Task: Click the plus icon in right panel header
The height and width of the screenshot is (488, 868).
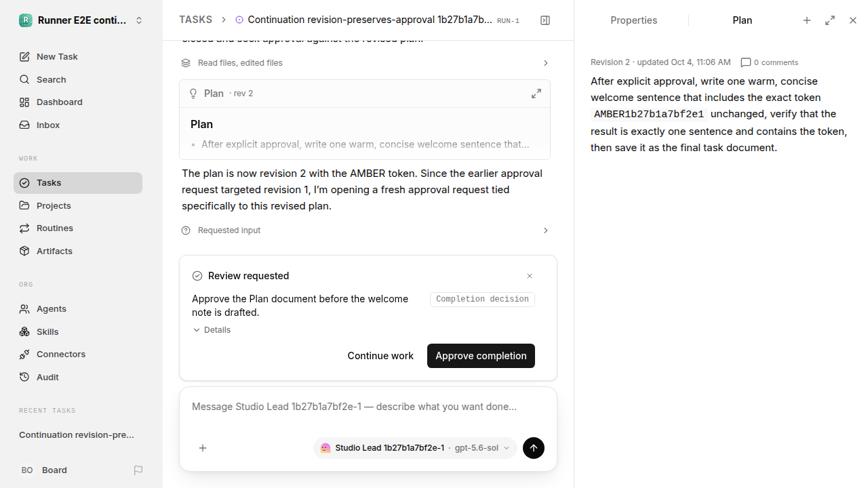Action: pyautogui.click(x=807, y=20)
